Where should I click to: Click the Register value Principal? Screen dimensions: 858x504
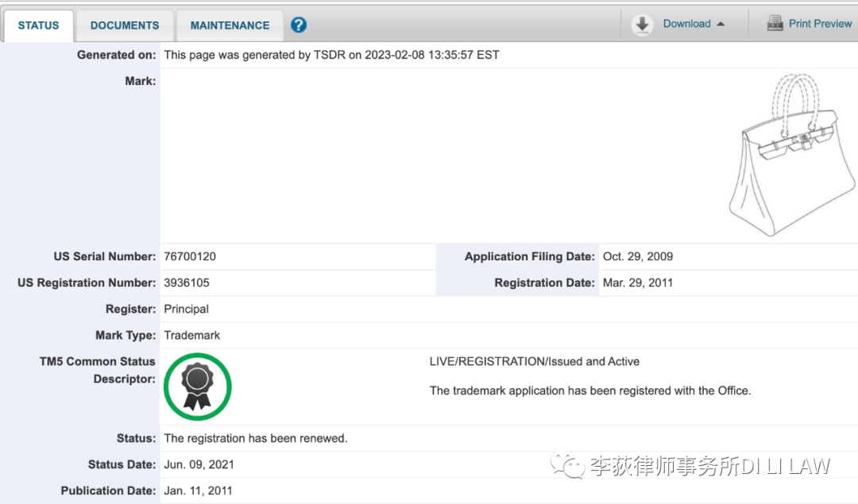186,309
